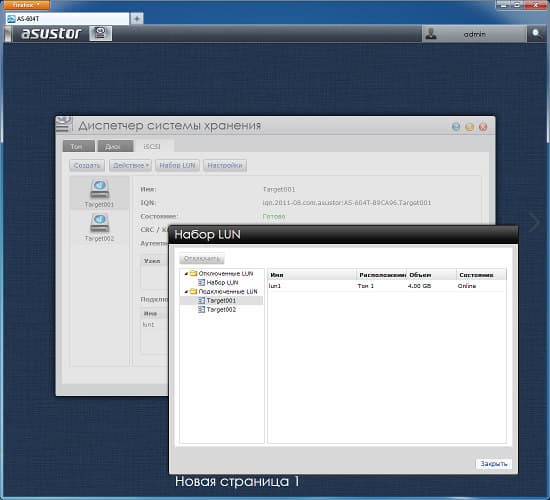550x500 pixels.
Task: Click the admin user icon
Action: 431,34
